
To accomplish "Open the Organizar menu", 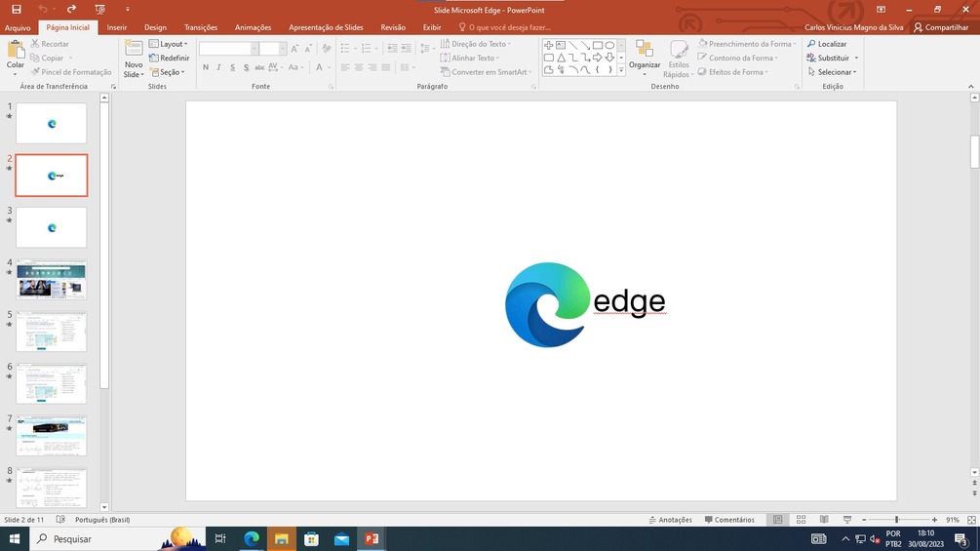I will 645,59.
